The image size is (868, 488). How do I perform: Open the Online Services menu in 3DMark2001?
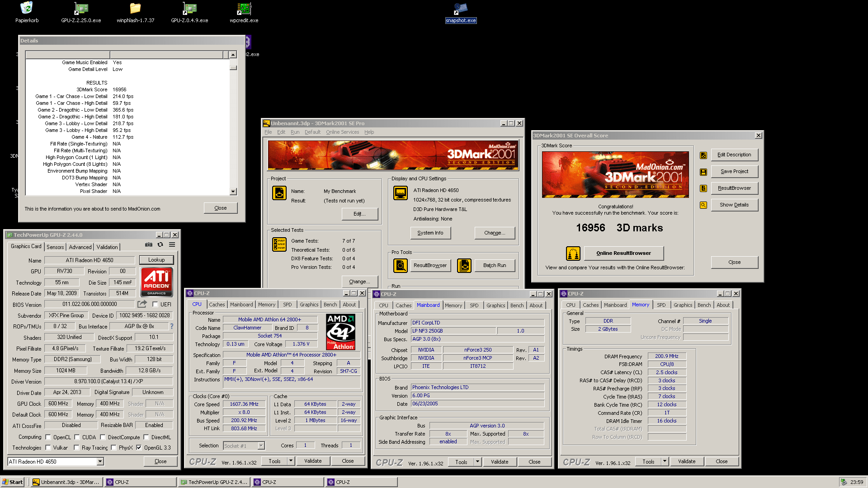coord(342,132)
